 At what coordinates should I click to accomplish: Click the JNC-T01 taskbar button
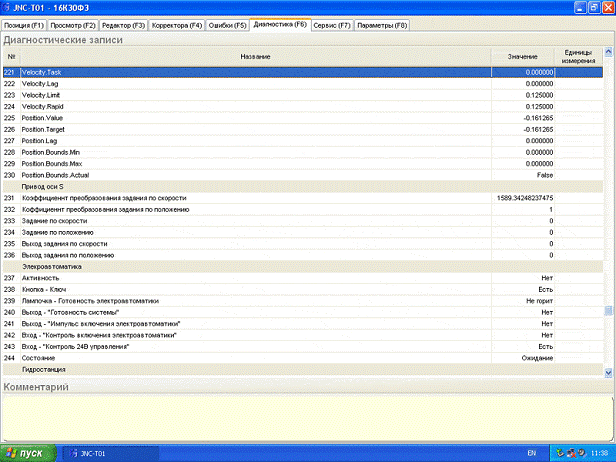100,453
